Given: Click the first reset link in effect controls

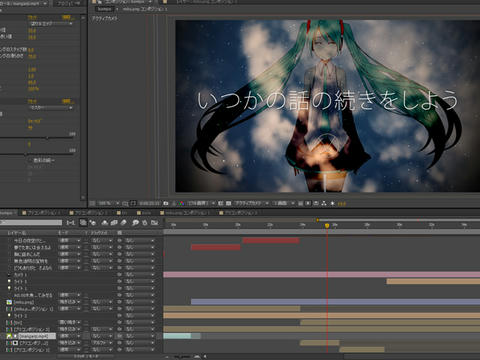Looking at the screenshot, I should click(32, 17).
